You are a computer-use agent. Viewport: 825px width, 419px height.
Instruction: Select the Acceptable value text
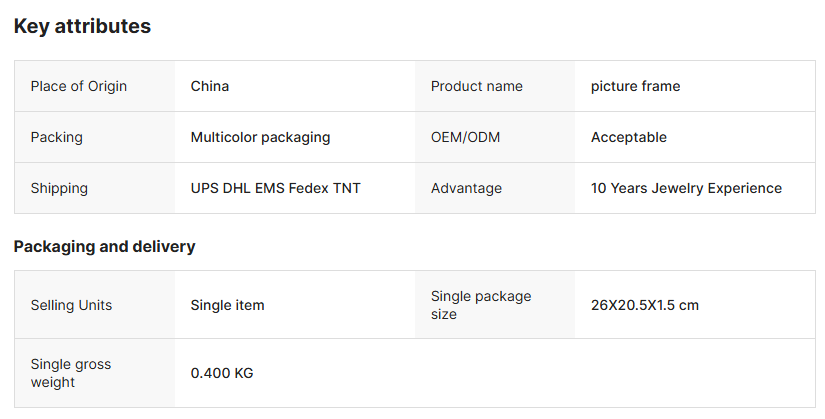tap(628, 137)
